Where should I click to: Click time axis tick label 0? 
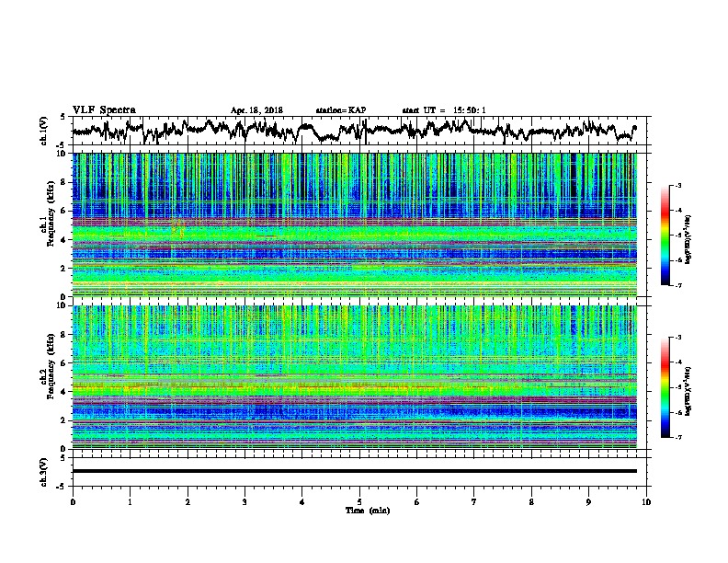tap(73, 502)
